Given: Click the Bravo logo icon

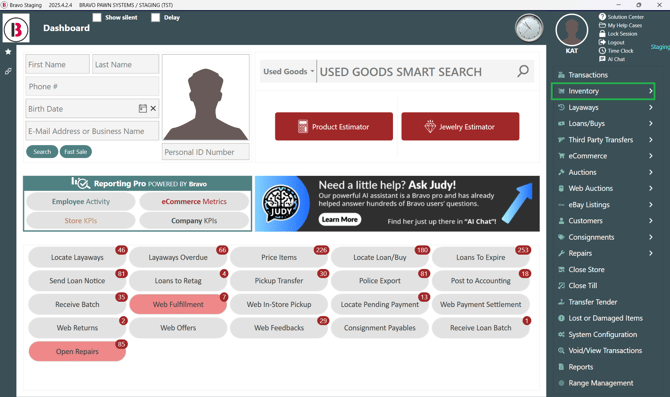Looking at the screenshot, I should click(16, 28).
